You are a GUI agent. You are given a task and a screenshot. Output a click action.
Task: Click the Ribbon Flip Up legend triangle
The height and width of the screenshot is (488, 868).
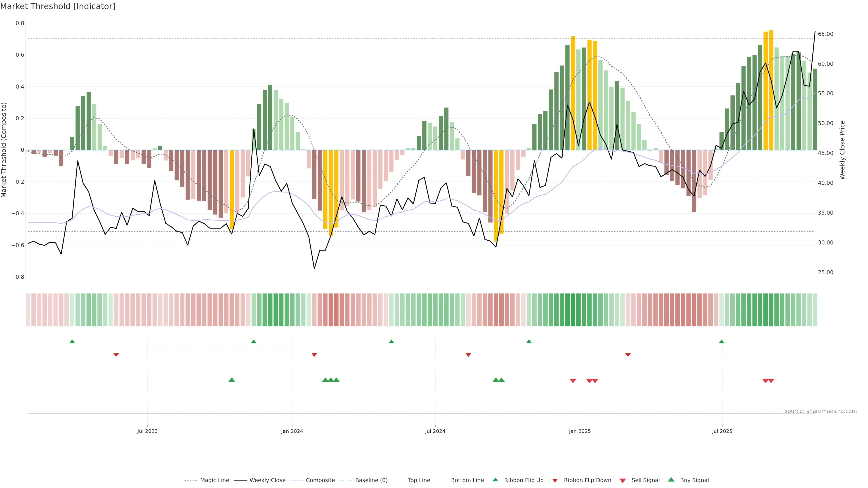[495, 480]
